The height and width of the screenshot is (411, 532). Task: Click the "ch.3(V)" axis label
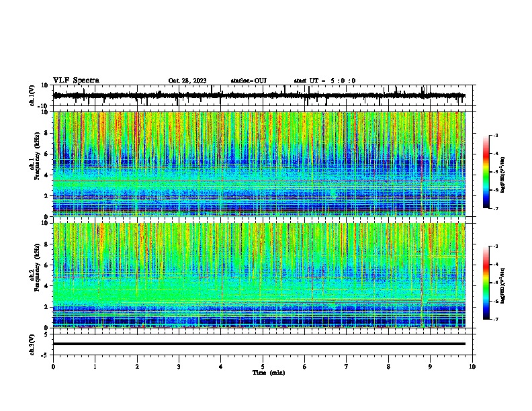click(x=32, y=345)
